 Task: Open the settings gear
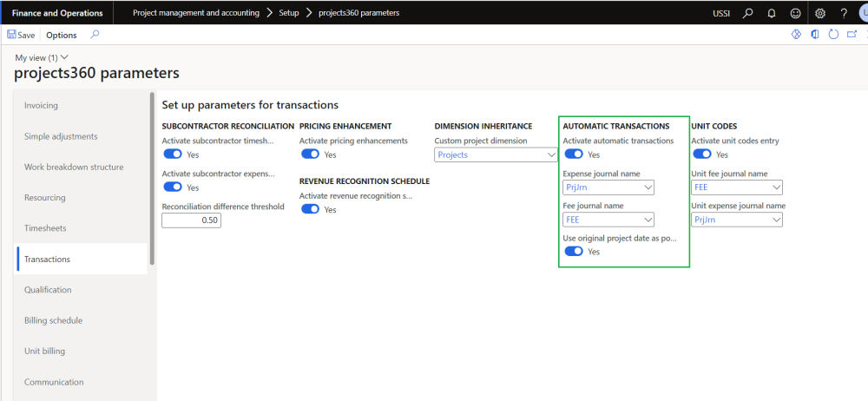point(820,13)
